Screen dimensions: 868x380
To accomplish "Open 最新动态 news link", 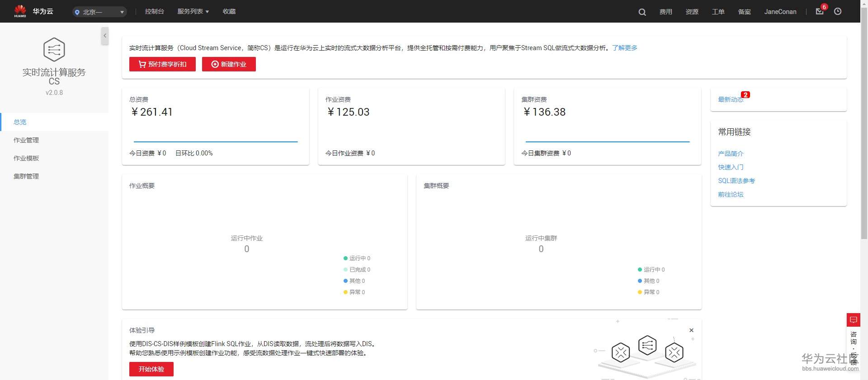I will [x=731, y=99].
